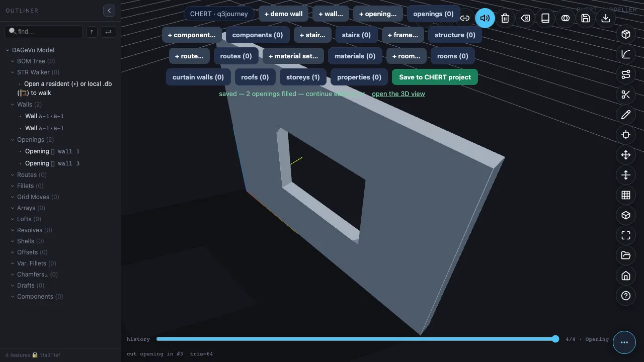Toggle the highlighted speaker sound button

click(x=485, y=18)
